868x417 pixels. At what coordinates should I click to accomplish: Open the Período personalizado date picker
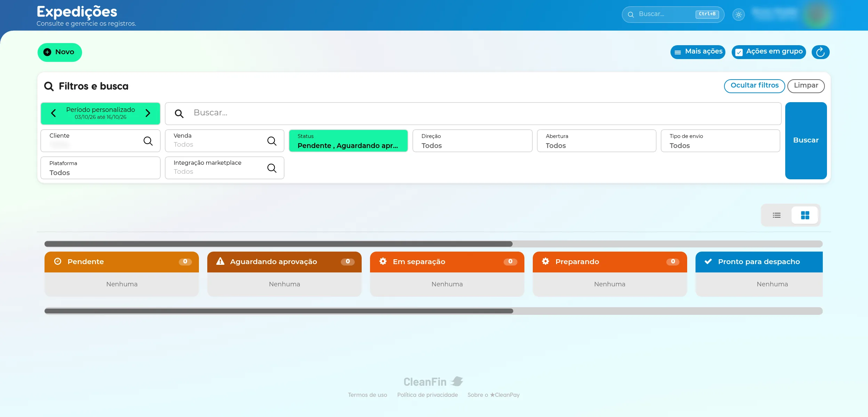tap(101, 113)
